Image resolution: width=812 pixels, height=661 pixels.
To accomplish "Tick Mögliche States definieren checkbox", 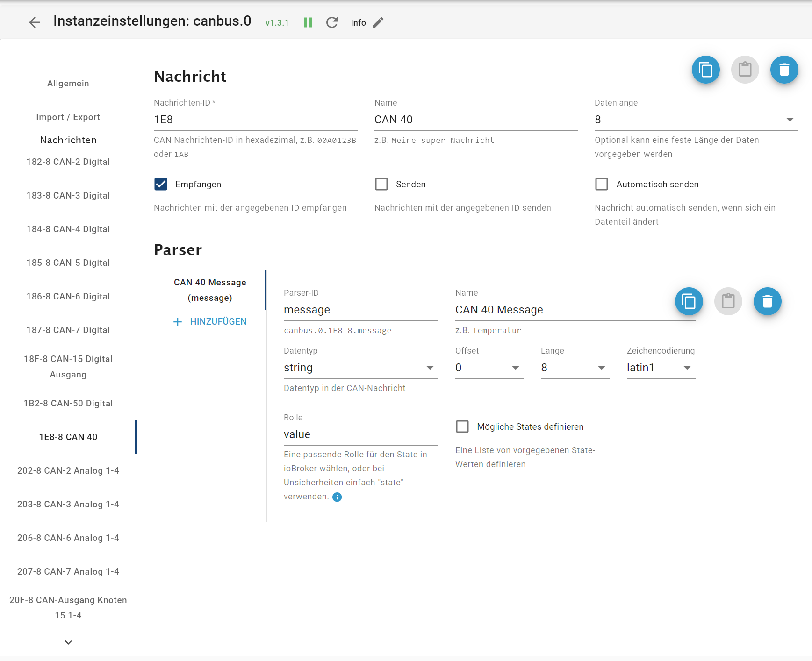I will coord(462,426).
